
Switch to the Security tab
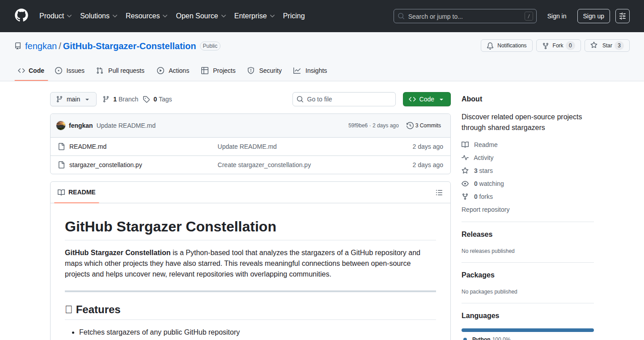[265, 71]
